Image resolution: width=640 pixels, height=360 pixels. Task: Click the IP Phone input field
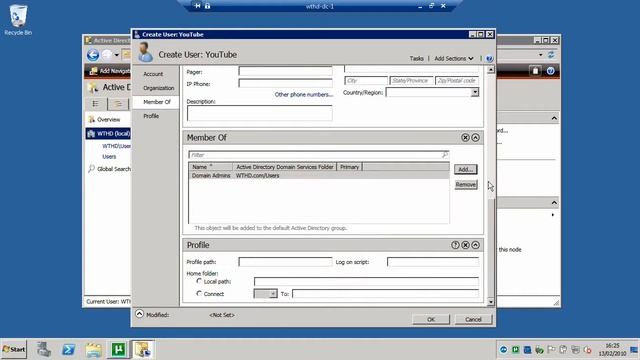pyautogui.click(x=285, y=83)
